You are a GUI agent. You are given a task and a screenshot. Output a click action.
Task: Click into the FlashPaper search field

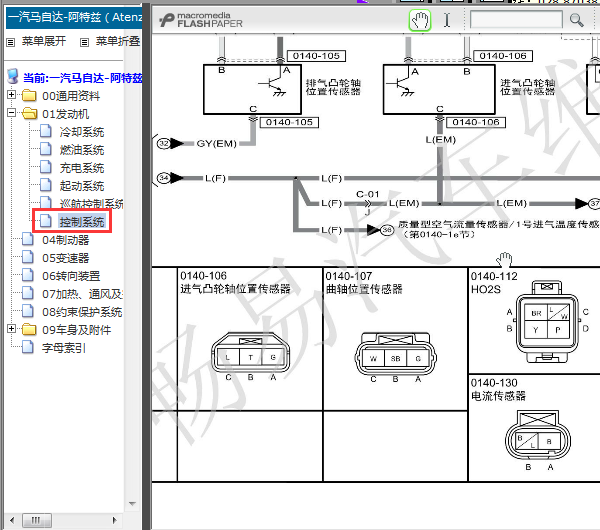[x=516, y=20]
